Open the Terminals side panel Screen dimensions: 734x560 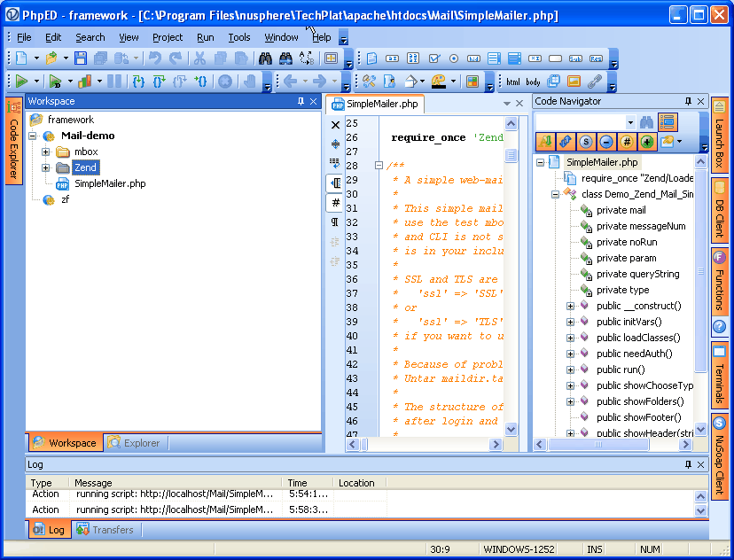pos(720,375)
